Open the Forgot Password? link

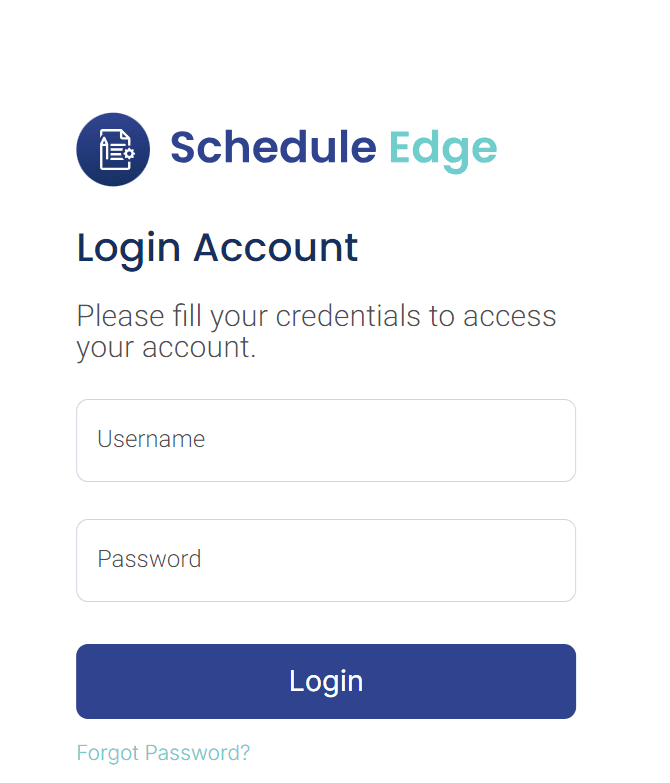click(163, 753)
